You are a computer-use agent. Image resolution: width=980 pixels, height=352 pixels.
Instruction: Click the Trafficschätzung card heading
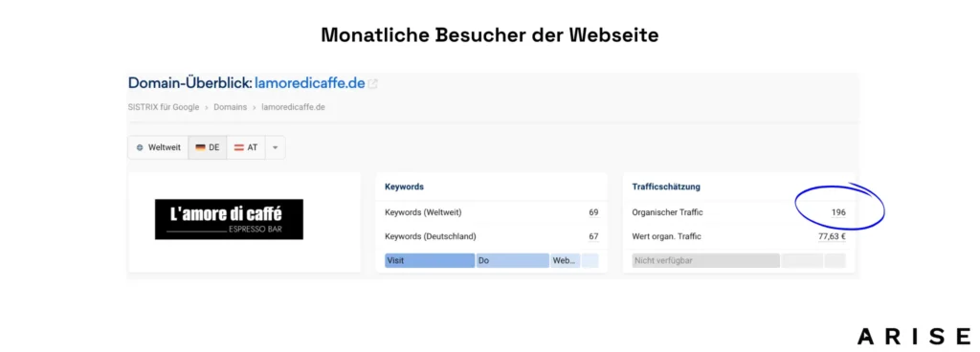(x=666, y=187)
